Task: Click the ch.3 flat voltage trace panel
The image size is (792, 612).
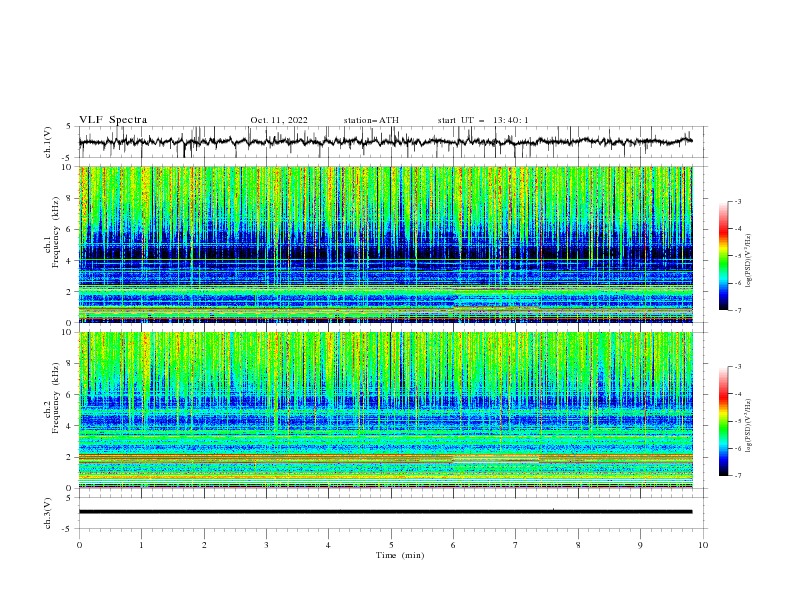Action: coord(393,513)
